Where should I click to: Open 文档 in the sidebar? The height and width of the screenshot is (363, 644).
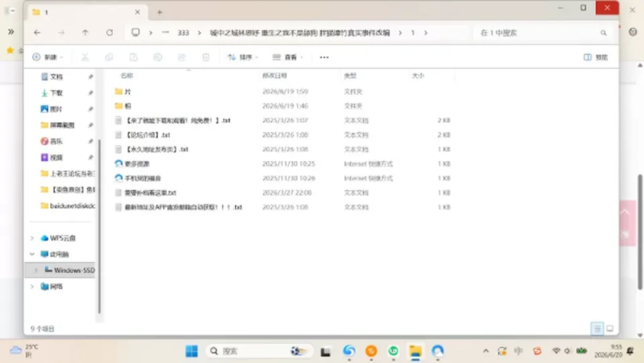click(x=56, y=76)
